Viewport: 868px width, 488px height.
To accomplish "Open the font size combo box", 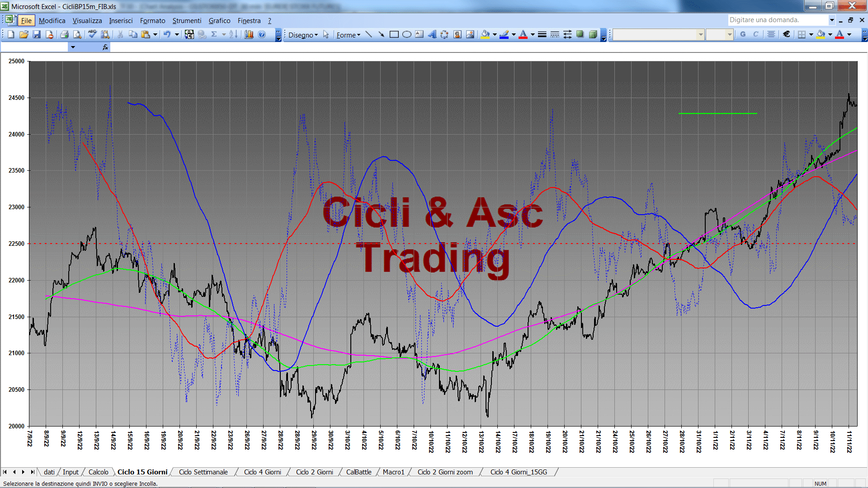I will 719,34.
